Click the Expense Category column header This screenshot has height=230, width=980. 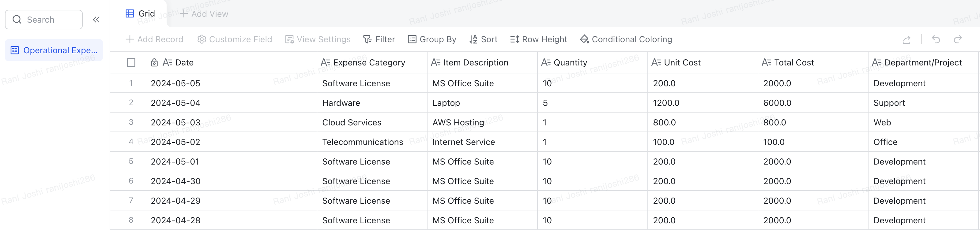click(372, 63)
